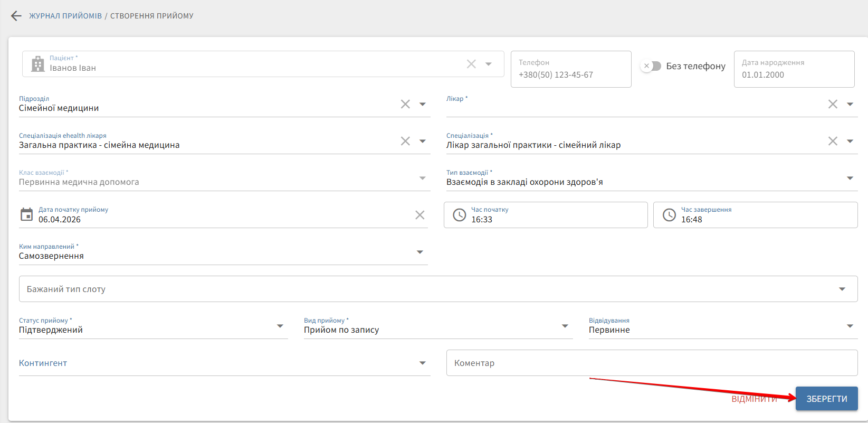Open the calendar date picker icon
The width and height of the screenshot is (868, 423).
pos(26,214)
